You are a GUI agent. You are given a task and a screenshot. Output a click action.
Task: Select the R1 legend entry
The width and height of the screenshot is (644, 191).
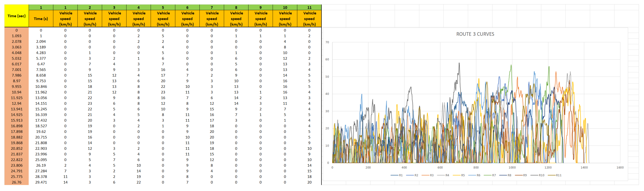[x=401, y=175]
